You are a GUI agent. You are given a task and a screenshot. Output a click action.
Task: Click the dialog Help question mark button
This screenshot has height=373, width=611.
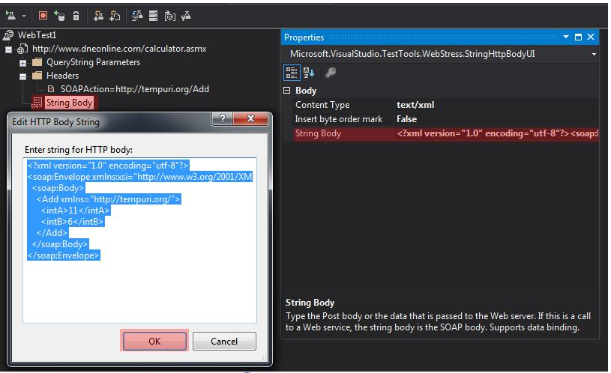[x=222, y=118]
